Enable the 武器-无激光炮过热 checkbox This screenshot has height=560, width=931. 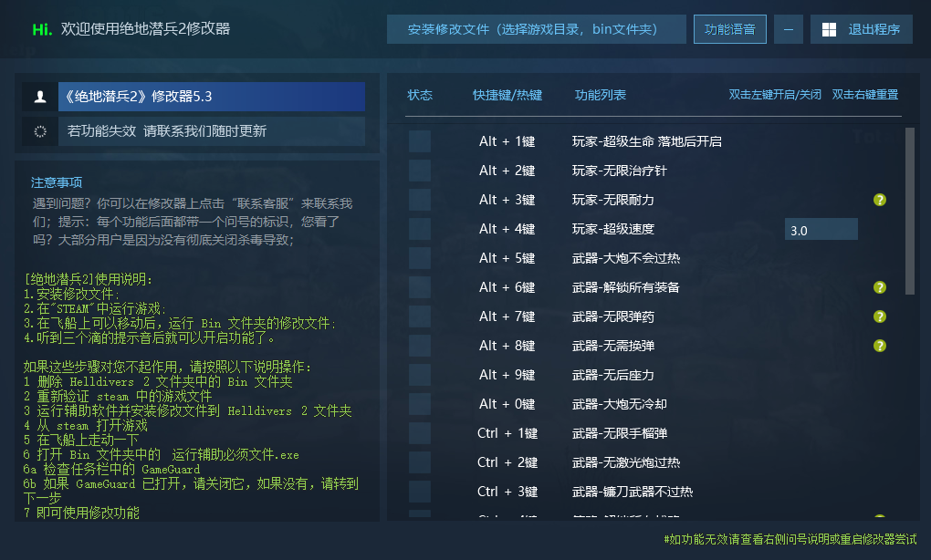click(420, 462)
